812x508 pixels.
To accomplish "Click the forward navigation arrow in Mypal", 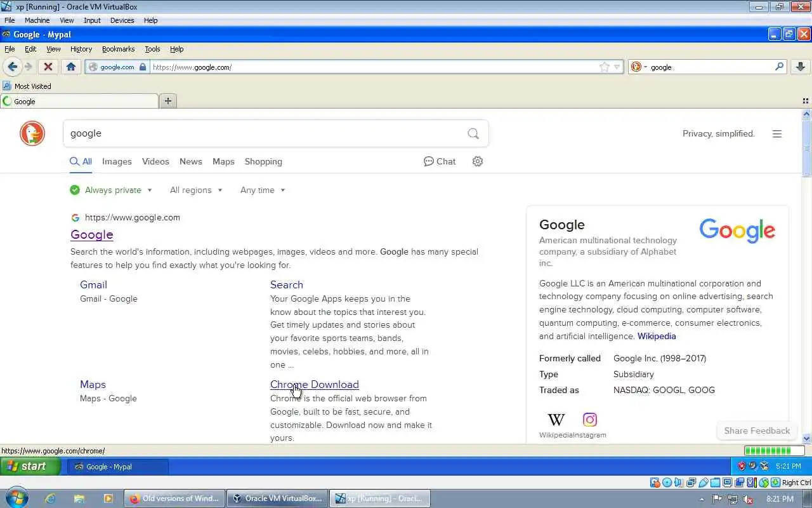I will pos(28,67).
